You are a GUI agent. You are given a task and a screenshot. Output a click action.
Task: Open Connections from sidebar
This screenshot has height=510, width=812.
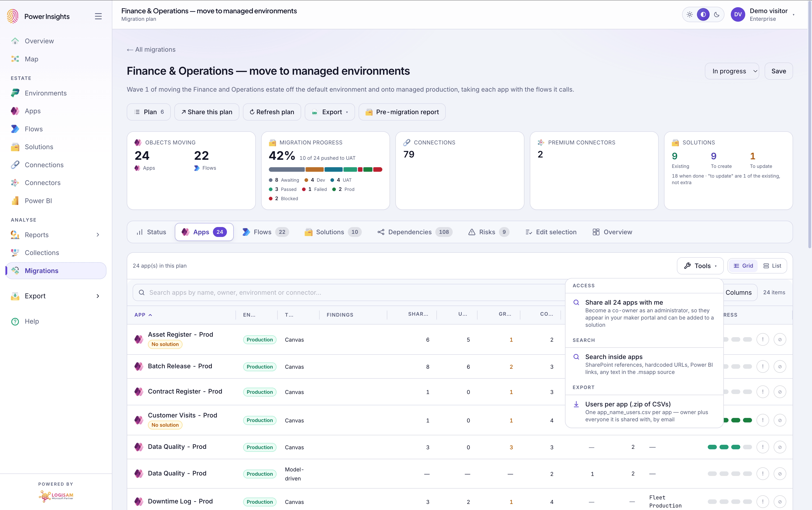pyautogui.click(x=56, y=165)
